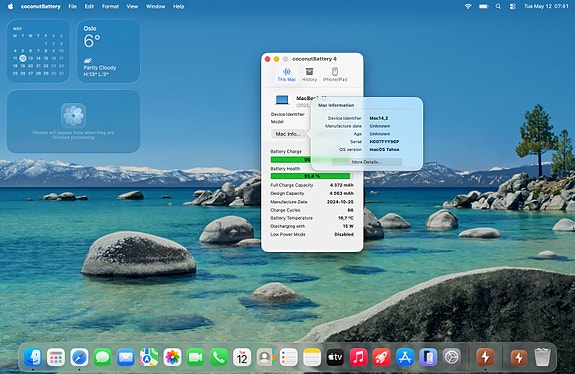Click the Low Power Mode Disabled value
The height and width of the screenshot is (374, 575).
point(344,234)
